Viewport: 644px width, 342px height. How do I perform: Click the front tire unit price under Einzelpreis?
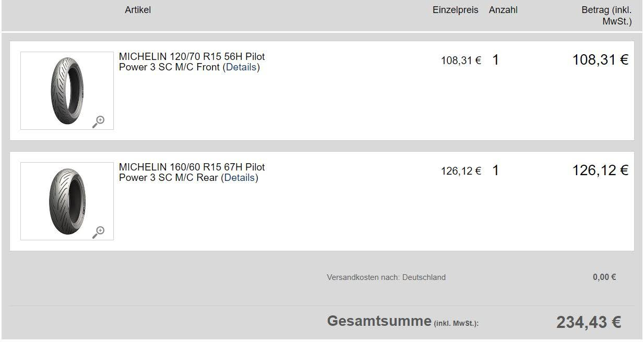pos(461,60)
